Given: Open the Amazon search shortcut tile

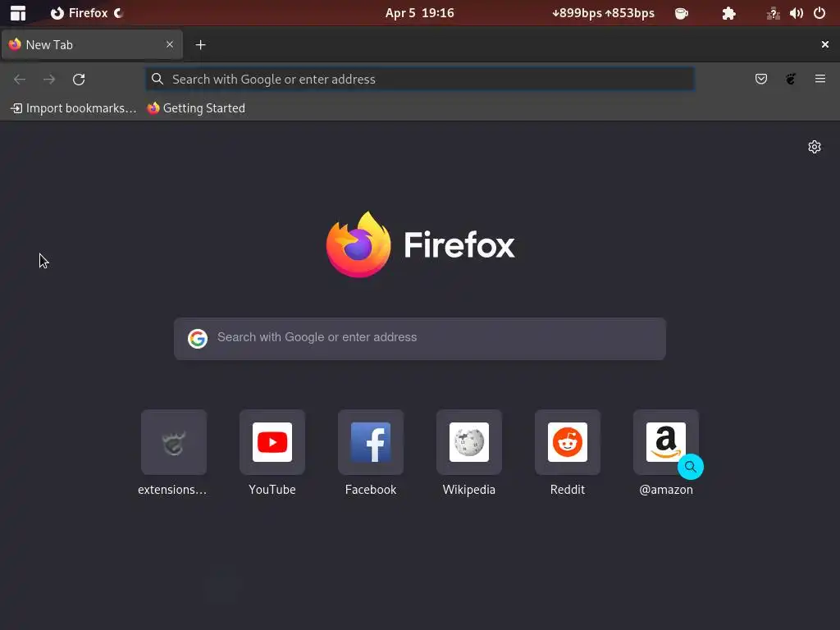Looking at the screenshot, I should (666, 442).
